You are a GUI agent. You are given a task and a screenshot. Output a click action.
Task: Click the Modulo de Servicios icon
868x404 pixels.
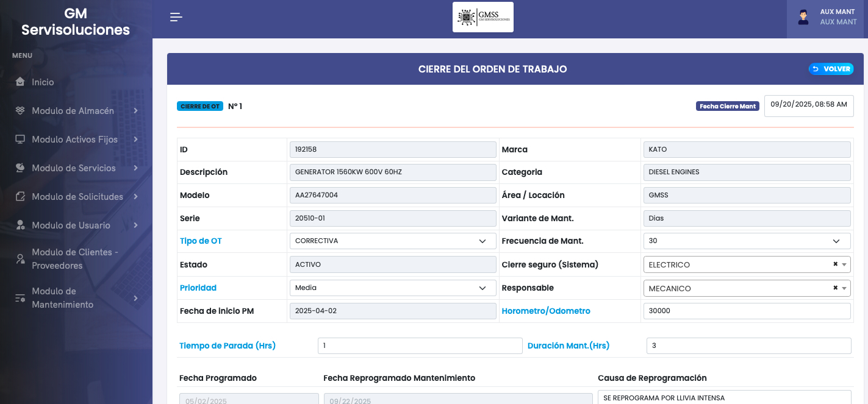coord(20,168)
